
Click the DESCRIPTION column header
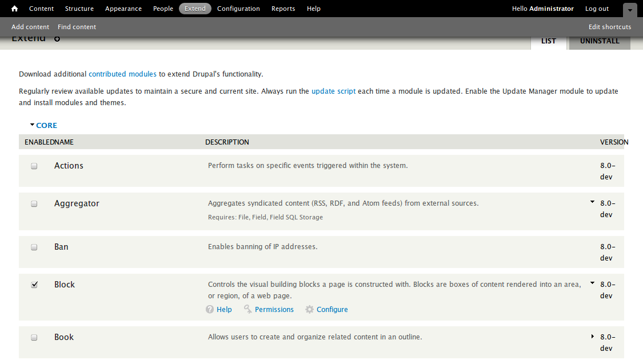point(227,142)
